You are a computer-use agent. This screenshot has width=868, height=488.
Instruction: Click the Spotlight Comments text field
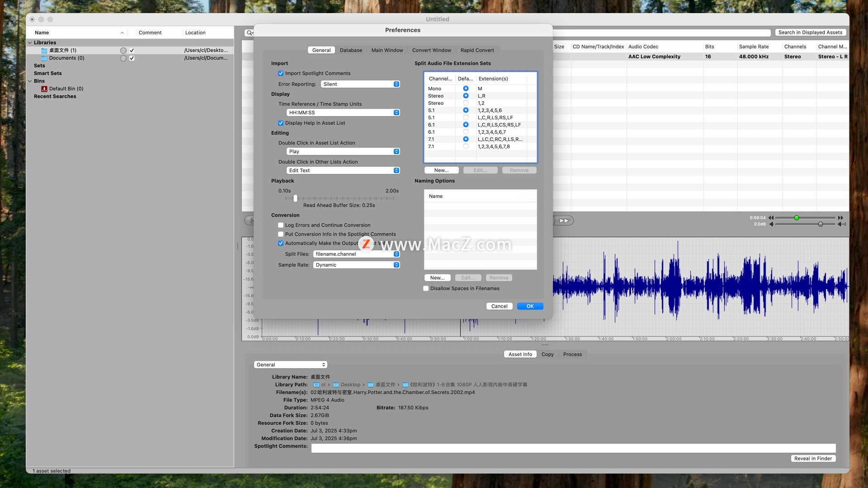[573, 448]
